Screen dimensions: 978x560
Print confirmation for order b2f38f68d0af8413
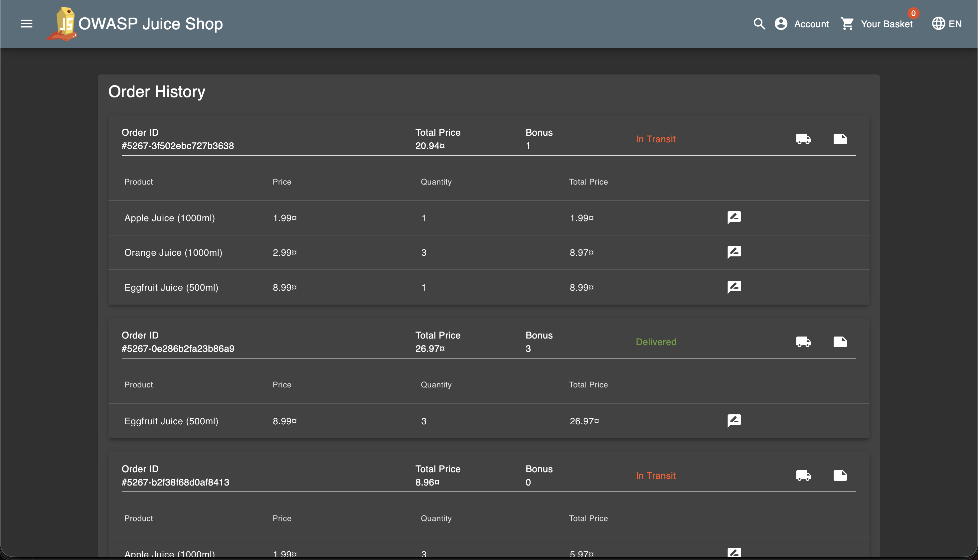pos(840,476)
